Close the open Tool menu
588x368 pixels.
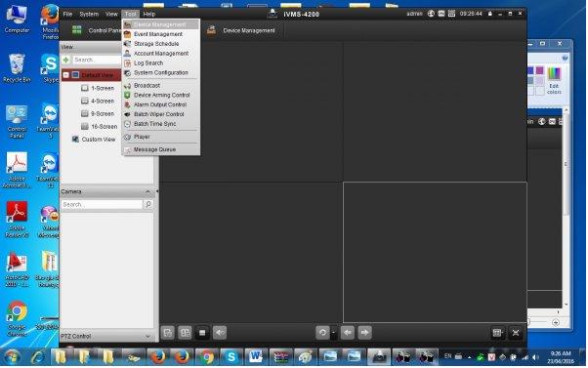click(130, 15)
